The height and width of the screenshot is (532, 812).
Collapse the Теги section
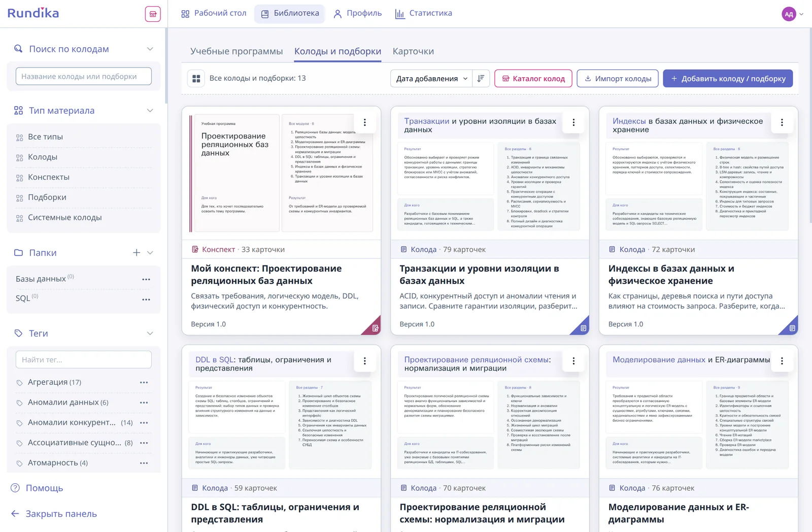150,334
